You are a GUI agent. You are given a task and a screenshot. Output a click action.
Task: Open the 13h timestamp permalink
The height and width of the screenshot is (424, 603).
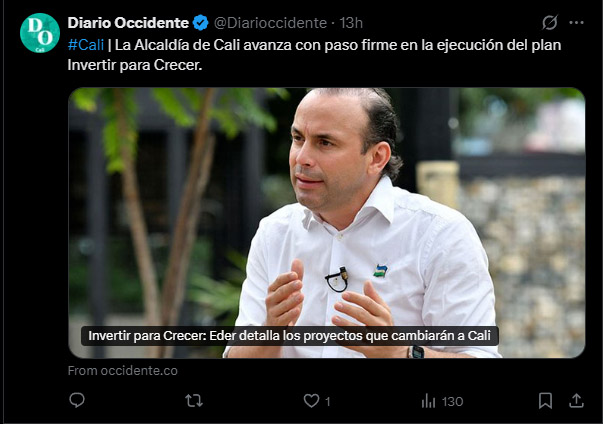(351, 23)
